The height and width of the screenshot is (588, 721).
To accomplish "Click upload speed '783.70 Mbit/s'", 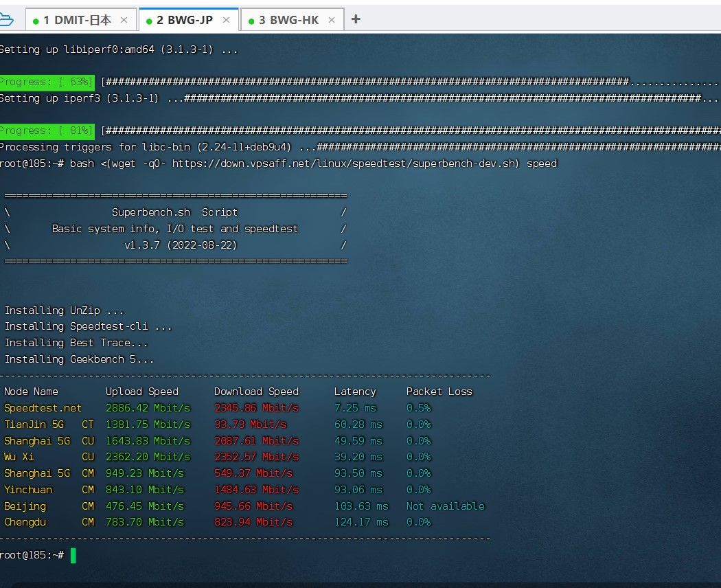I will click(x=145, y=522).
